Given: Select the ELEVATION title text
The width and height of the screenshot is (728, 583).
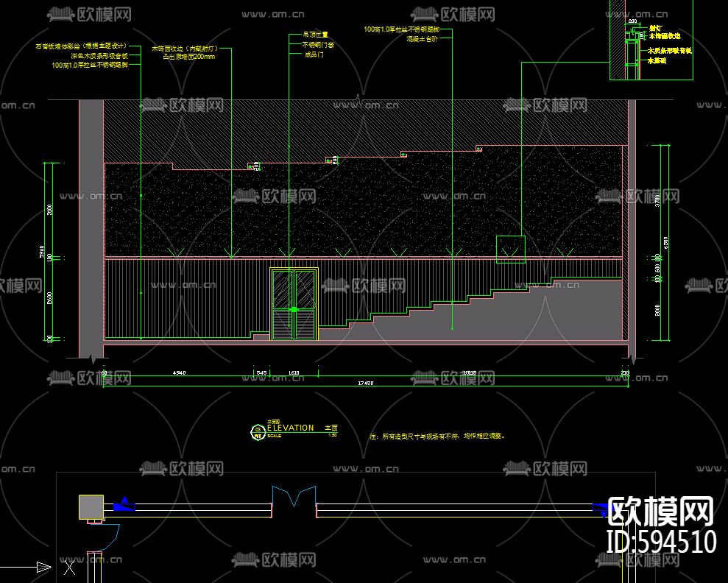Looking at the screenshot, I should click(291, 428).
